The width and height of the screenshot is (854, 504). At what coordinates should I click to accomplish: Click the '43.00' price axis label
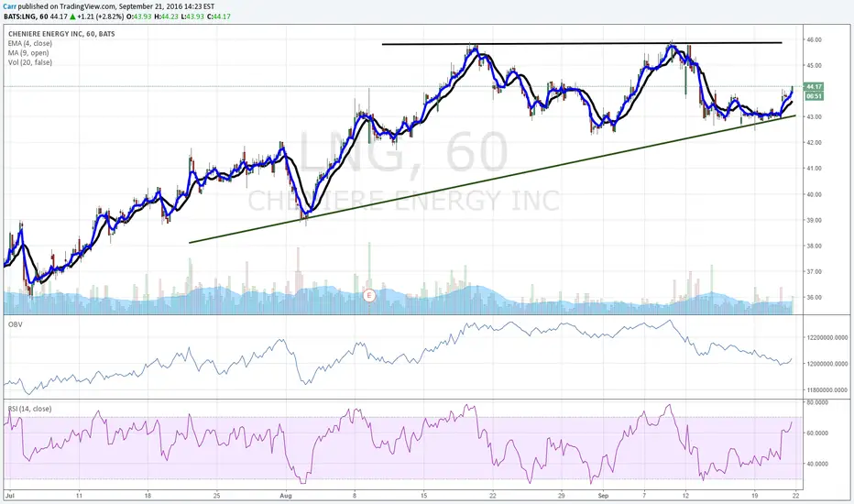(815, 117)
